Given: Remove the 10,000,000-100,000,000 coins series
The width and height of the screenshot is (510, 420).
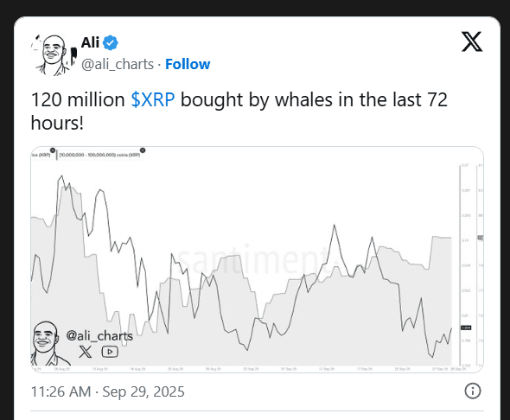Looking at the screenshot, I should pos(143,150).
